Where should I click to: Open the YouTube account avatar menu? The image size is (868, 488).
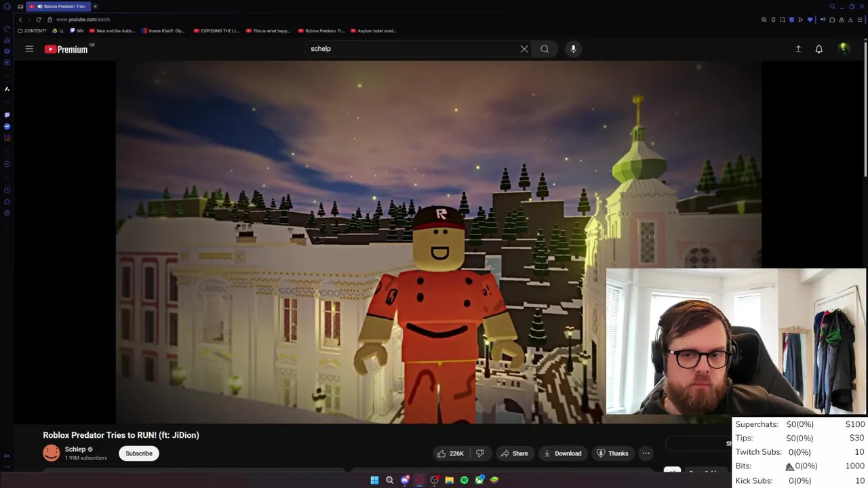[x=844, y=48]
